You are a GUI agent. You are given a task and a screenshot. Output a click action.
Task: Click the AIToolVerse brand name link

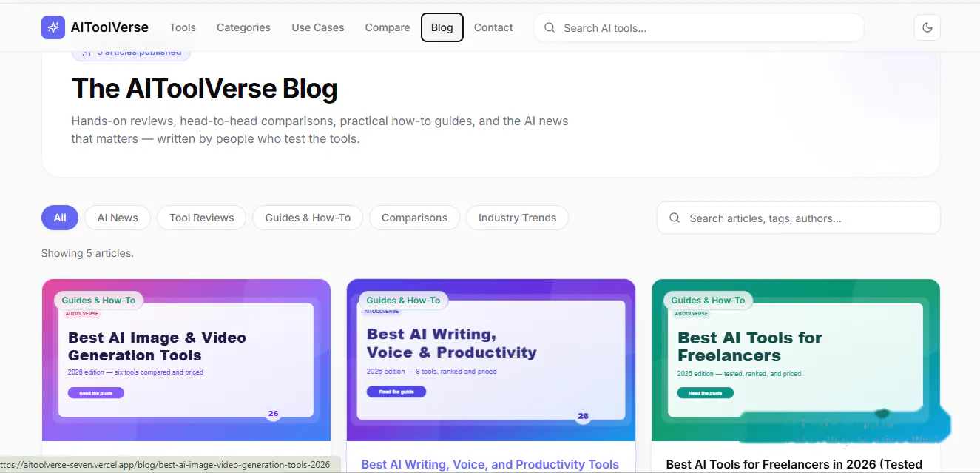(x=109, y=27)
